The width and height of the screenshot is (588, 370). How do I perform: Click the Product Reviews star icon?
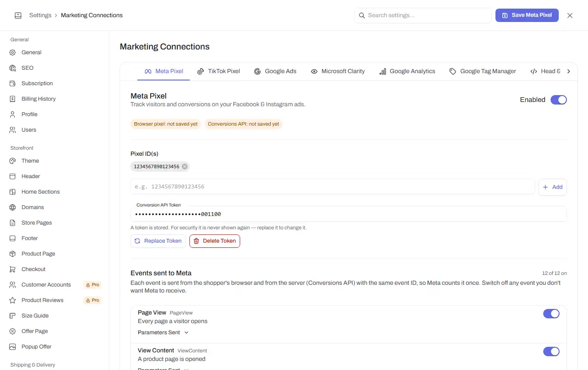click(12, 300)
